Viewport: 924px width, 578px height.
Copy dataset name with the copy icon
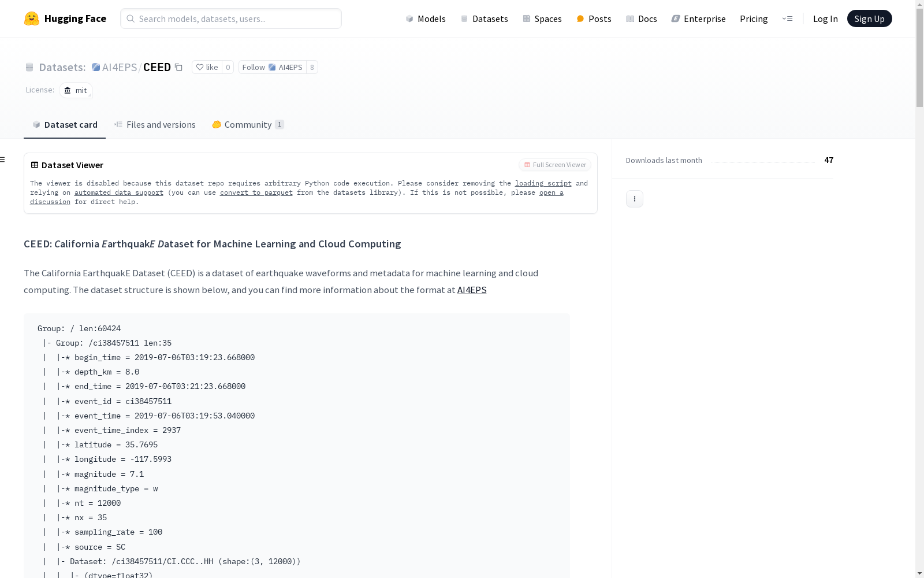[x=178, y=67]
